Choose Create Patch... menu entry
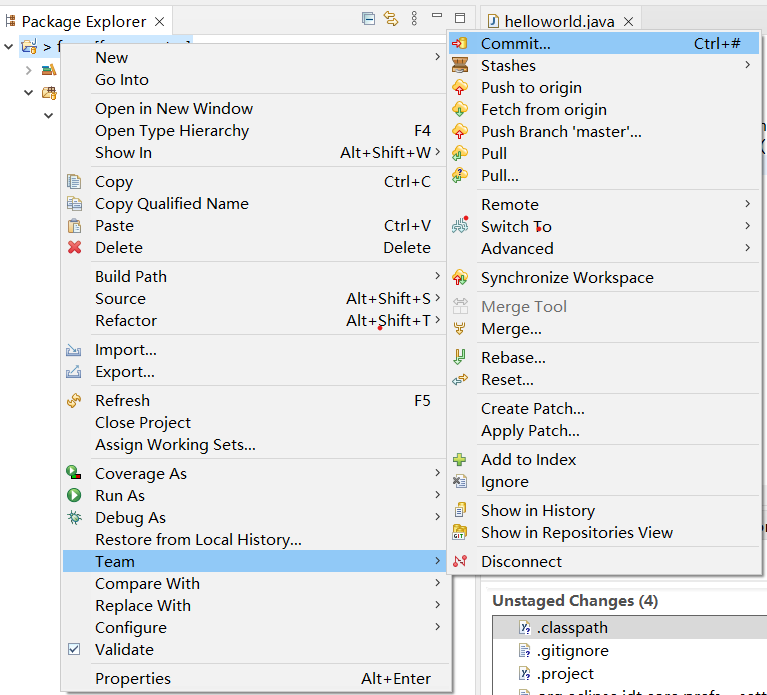Viewport: 767px width, 695px height. coord(605,408)
